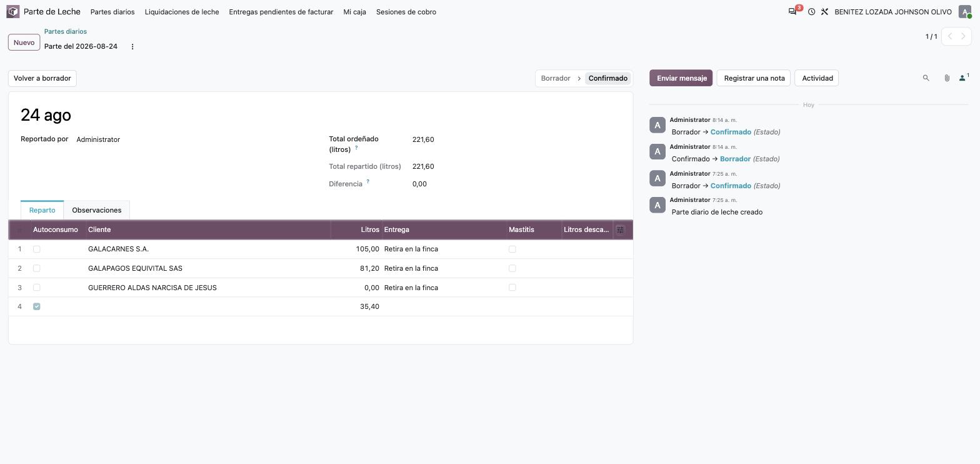Image resolution: width=980 pixels, height=464 pixels.
Task: Toggle Autoconsumo for GUERRERO ALDAS NARCISA DE JESUS
Action: coord(36,288)
